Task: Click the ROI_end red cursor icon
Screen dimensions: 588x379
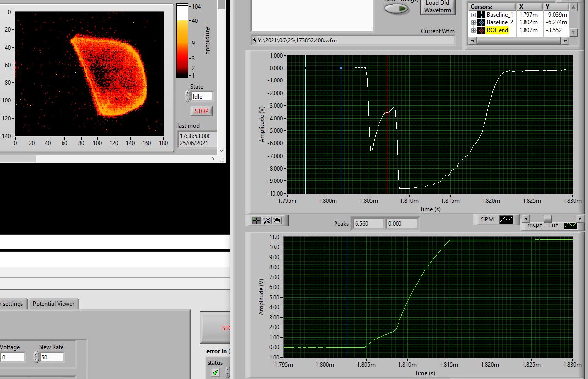Action: (481, 30)
